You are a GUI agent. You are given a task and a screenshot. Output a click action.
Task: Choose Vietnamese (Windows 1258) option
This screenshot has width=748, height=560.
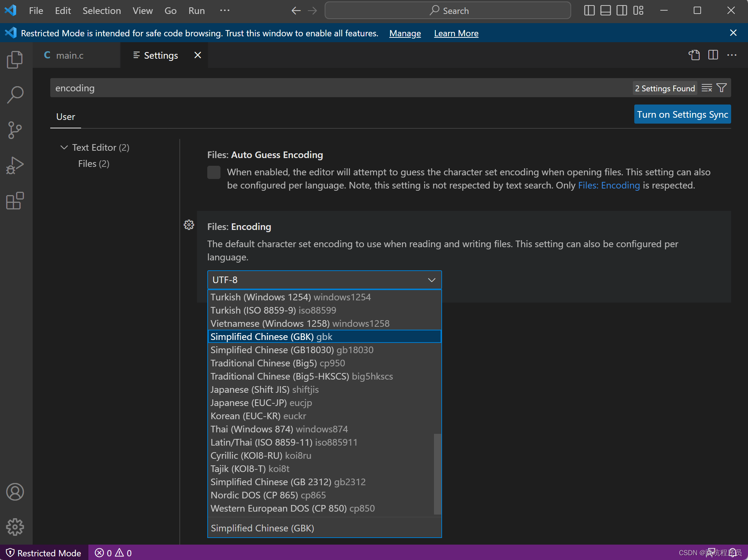pyautogui.click(x=324, y=323)
